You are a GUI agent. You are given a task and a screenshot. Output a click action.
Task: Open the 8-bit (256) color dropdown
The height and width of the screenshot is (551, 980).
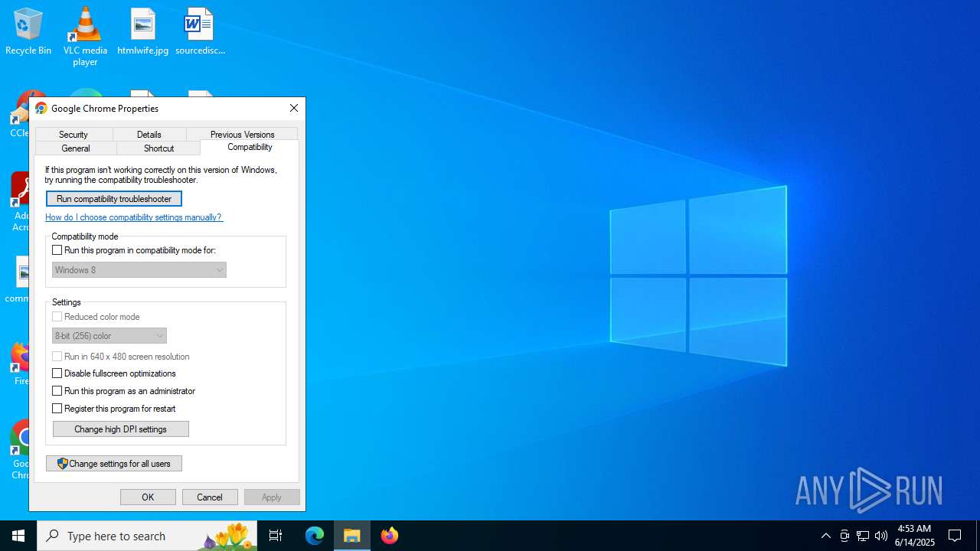(109, 336)
